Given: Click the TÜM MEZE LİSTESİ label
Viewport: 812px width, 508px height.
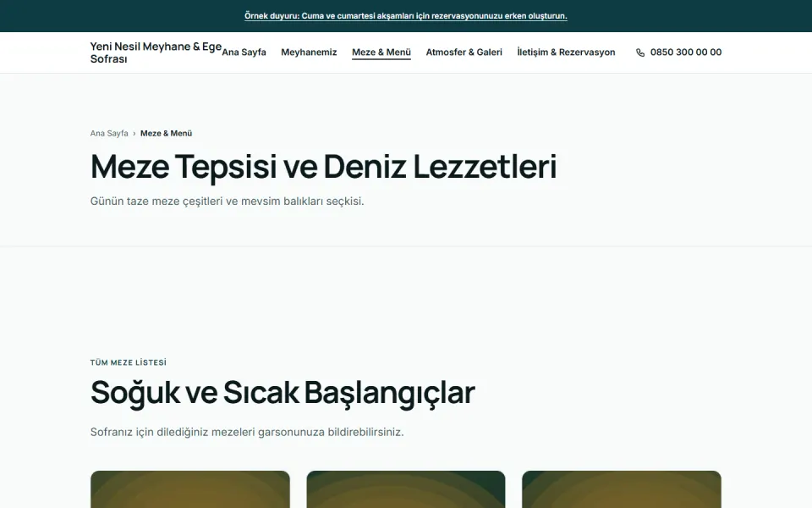Looking at the screenshot, I should tap(129, 362).
